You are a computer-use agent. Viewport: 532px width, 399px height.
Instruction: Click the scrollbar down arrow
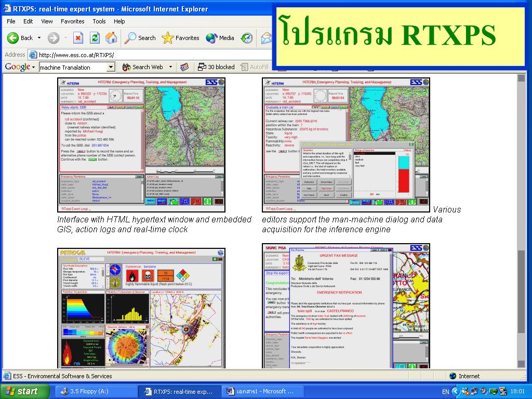click(521, 364)
